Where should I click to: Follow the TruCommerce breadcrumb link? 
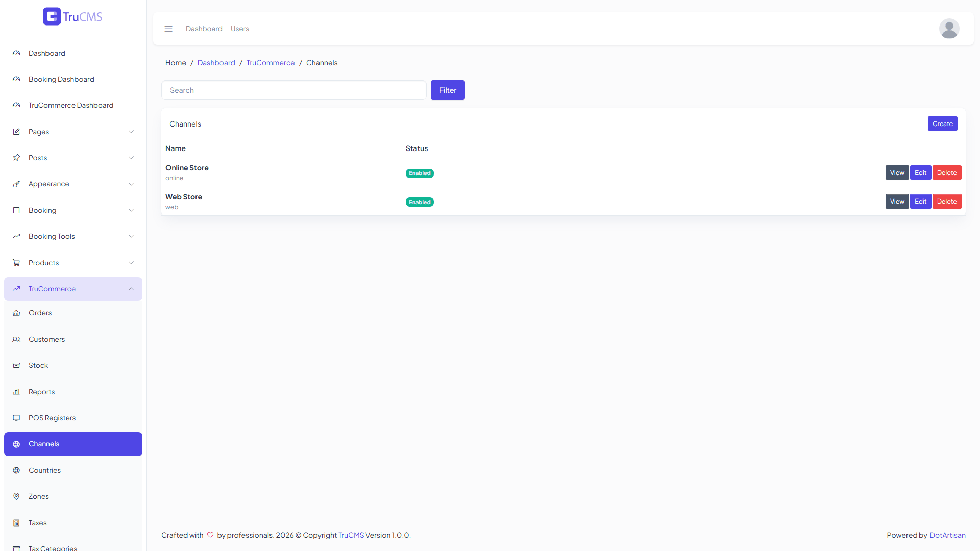(271, 63)
